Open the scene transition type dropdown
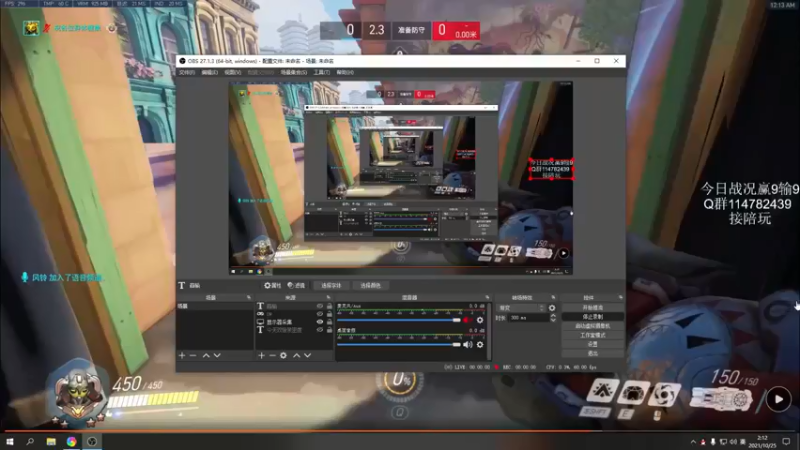This screenshot has width=800, height=450. pos(521,308)
